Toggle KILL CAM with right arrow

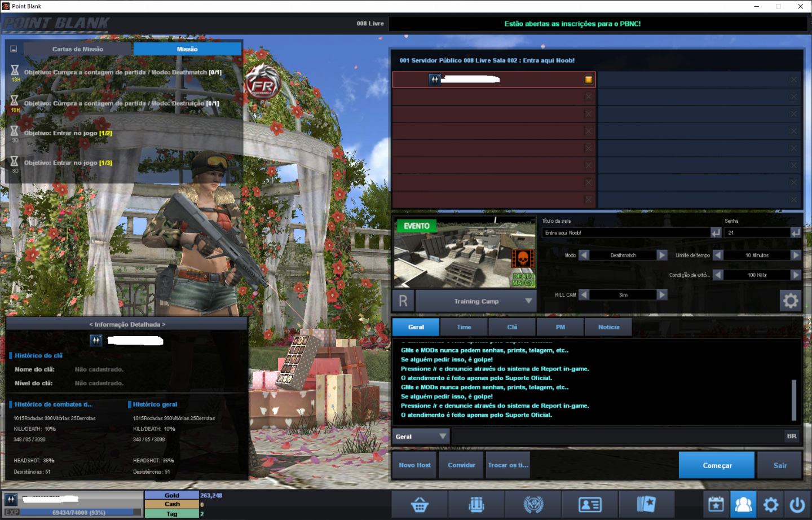tap(663, 294)
